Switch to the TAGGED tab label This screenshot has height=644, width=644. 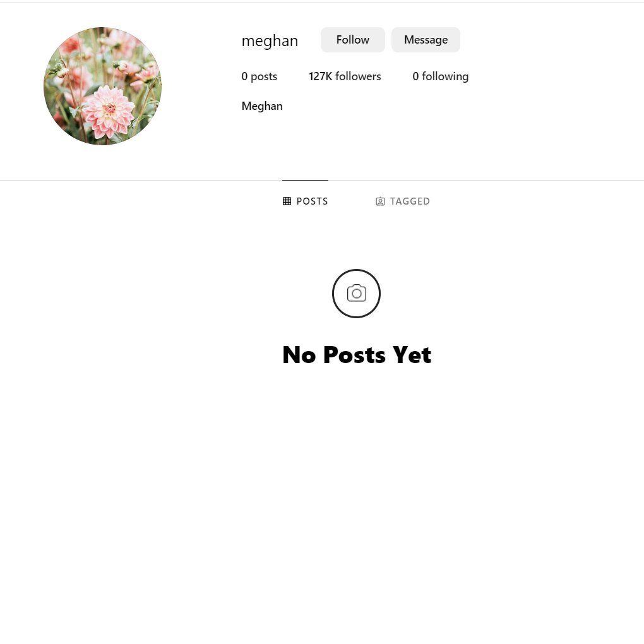click(x=410, y=201)
